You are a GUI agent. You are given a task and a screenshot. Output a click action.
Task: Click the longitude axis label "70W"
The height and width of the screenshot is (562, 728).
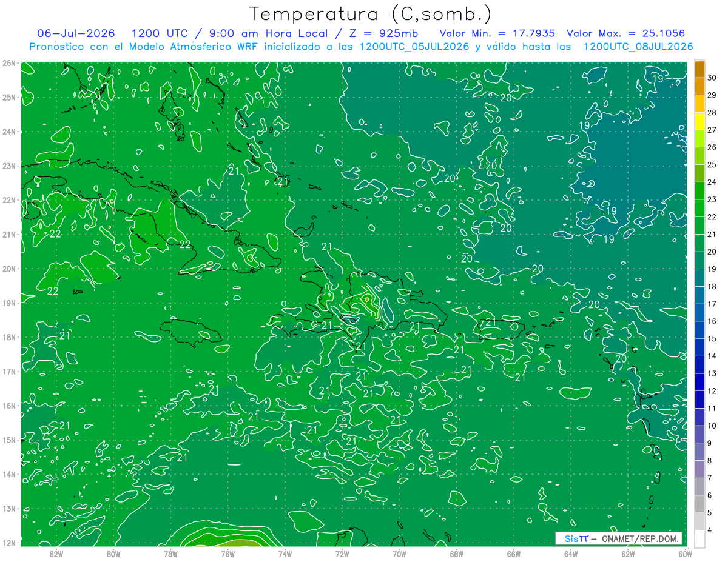pyautogui.click(x=399, y=554)
